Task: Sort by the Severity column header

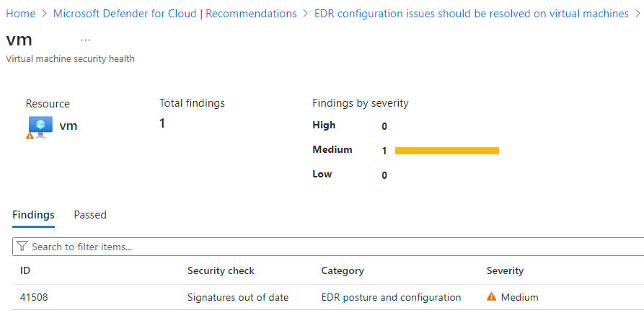Action: pos(506,270)
